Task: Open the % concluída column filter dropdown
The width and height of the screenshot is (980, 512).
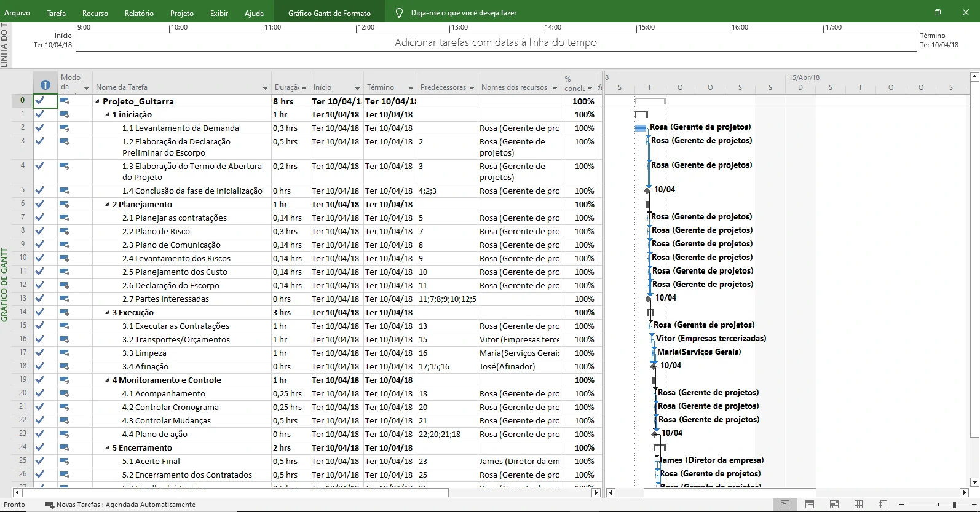Action: (590, 88)
